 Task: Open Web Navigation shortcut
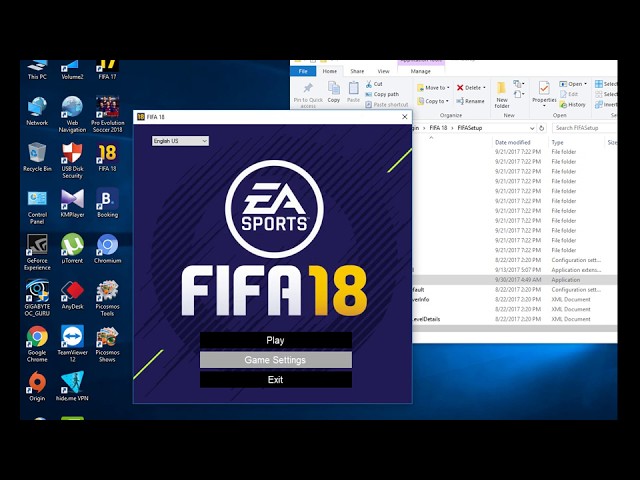point(72,115)
